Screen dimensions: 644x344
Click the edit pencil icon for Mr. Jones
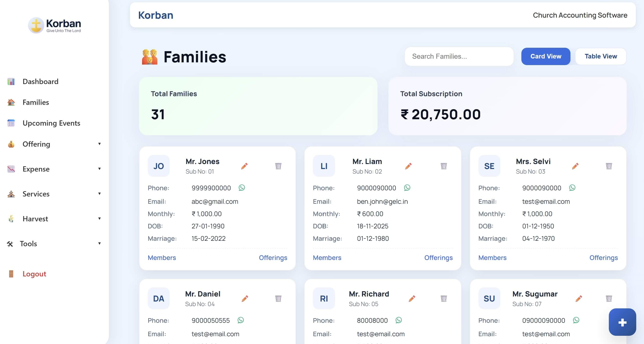pos(244,166)
